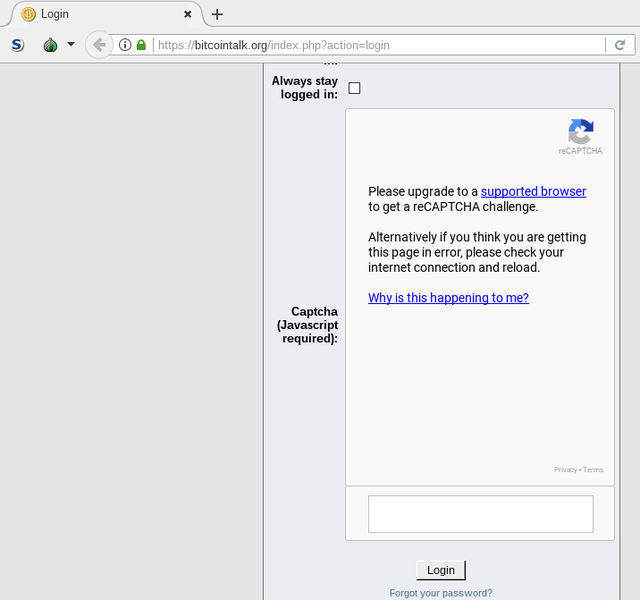Click the NoScript S icon
The image size is (640, 600).
coord(17,45)
